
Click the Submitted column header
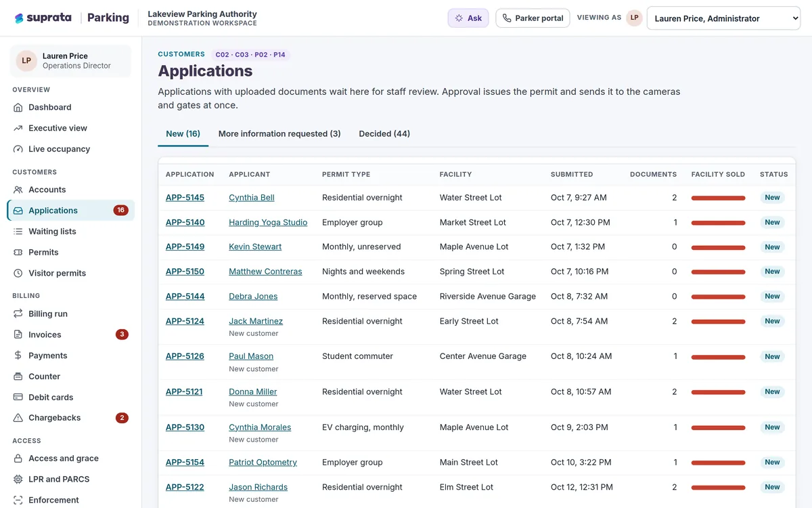coord(572,174)
